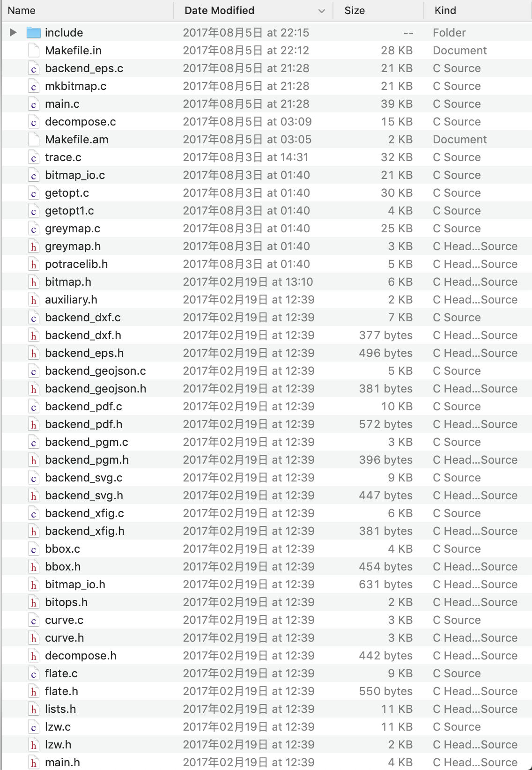Select the file name main.h

tap(62, 763)
